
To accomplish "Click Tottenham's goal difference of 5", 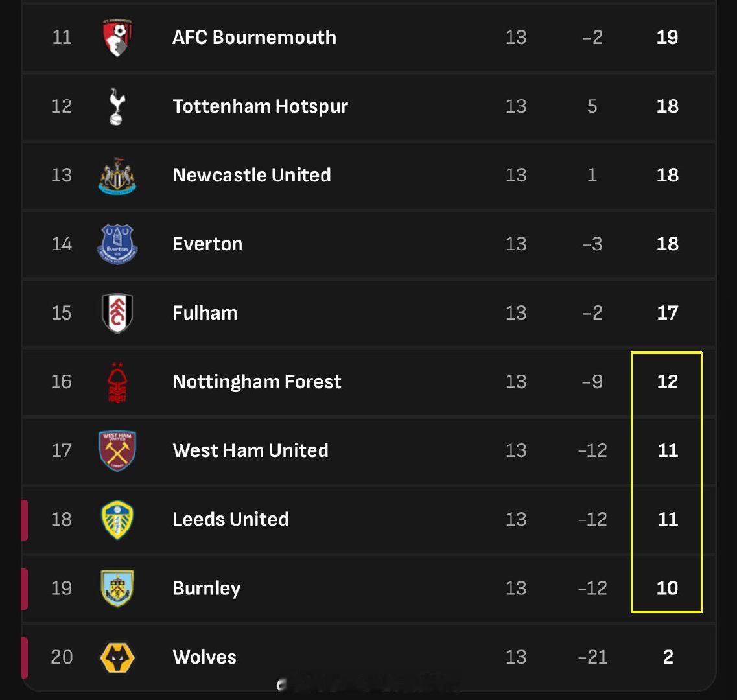I will pyautogui.click(x=592, y=106).
